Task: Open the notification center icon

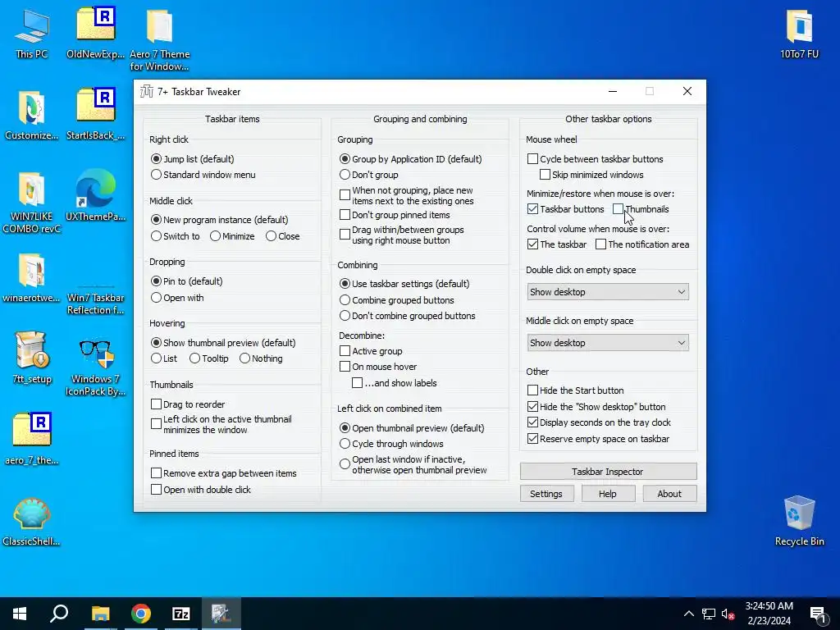Action: click(818, 614)
